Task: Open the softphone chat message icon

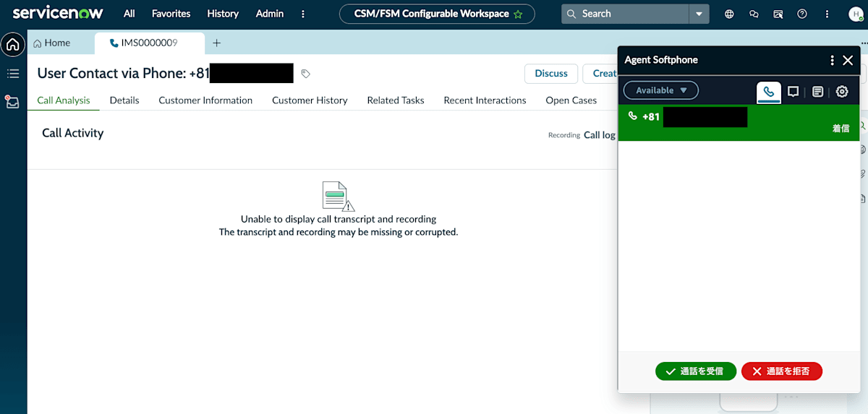Action: pos(793,92)
